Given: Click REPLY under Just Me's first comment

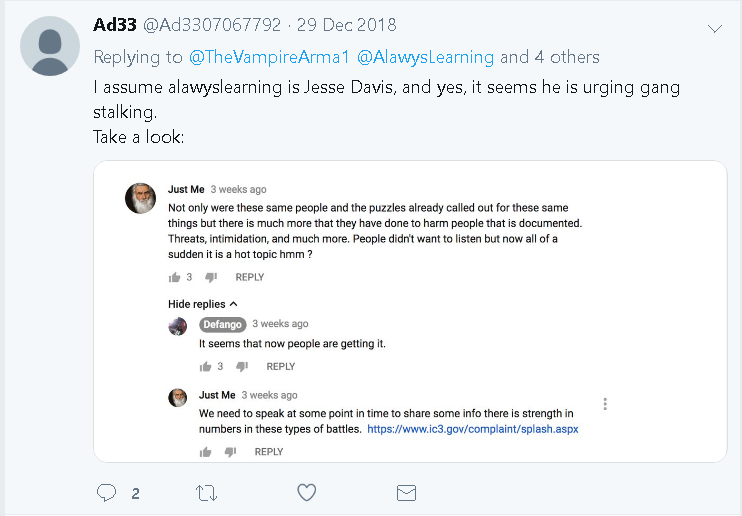Looking at the screenshot, I should pos(250,277).
